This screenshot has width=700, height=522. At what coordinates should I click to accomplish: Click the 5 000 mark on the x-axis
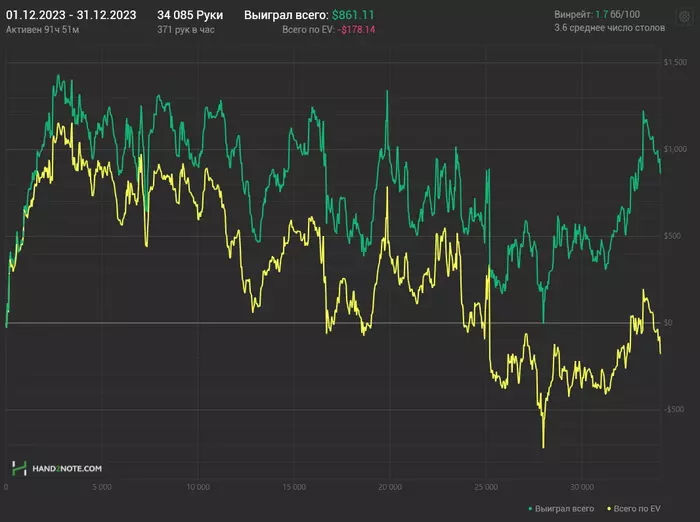[x=102, y=488]
